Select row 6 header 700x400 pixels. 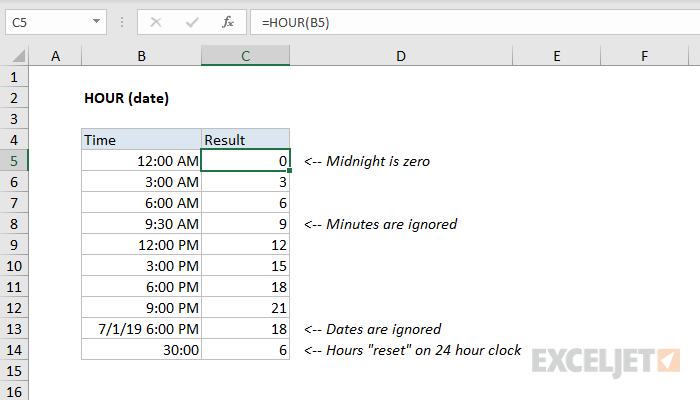(x=14, y=182)
